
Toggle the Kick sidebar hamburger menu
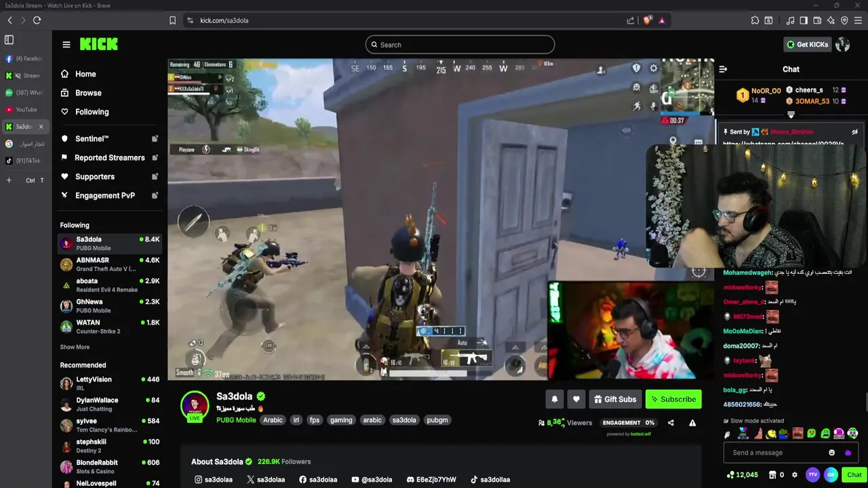tap(66, 45)
